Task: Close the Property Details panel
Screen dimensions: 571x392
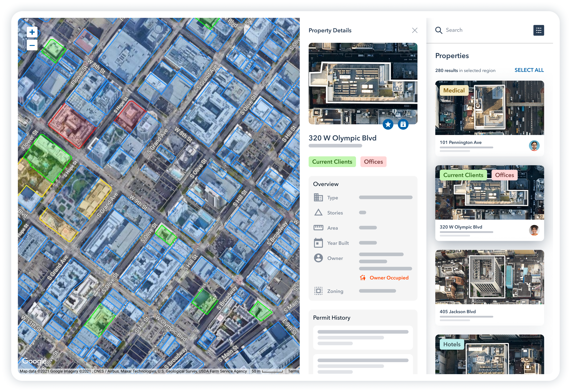Action: [415, 30]
